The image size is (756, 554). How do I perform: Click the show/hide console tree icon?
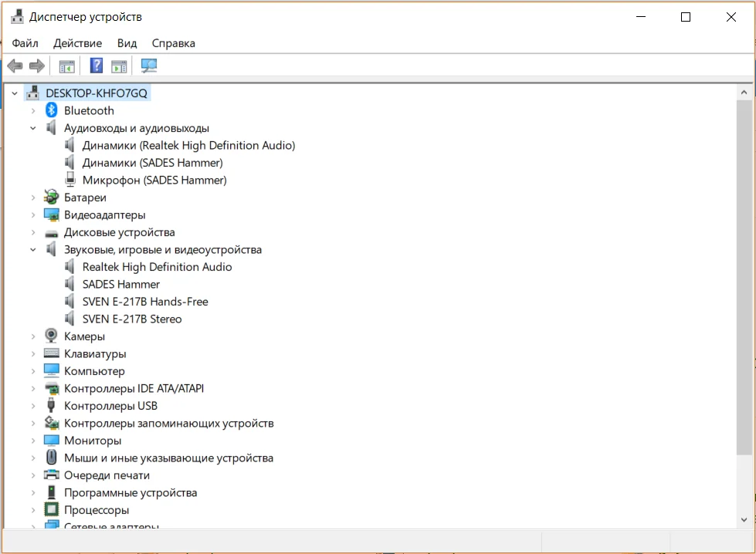[x=67, y=66]
